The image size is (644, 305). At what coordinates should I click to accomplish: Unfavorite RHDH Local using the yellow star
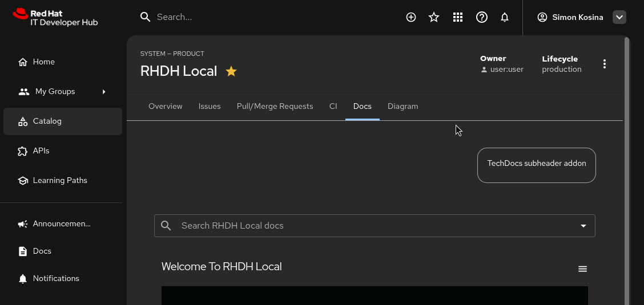tap(231, 71)
